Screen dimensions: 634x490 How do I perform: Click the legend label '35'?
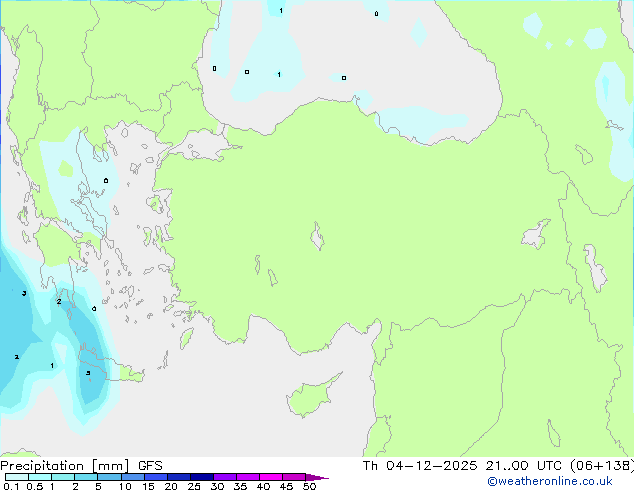point(240,486)
